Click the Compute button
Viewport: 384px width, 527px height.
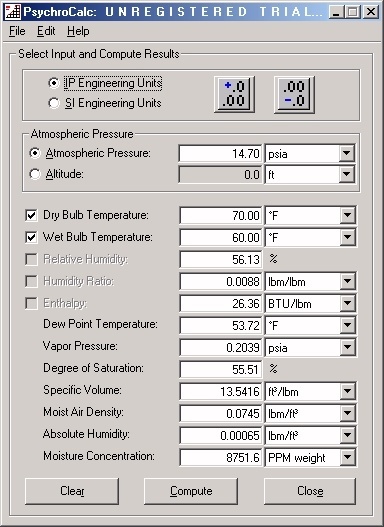point(191,491)
